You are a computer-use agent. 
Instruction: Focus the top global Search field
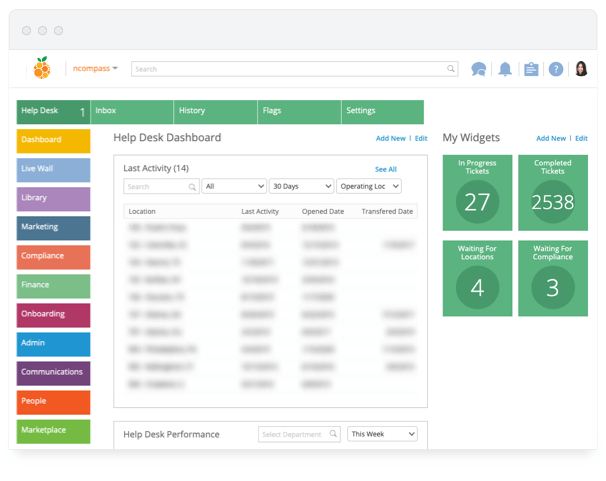click(x=294, y=69)
